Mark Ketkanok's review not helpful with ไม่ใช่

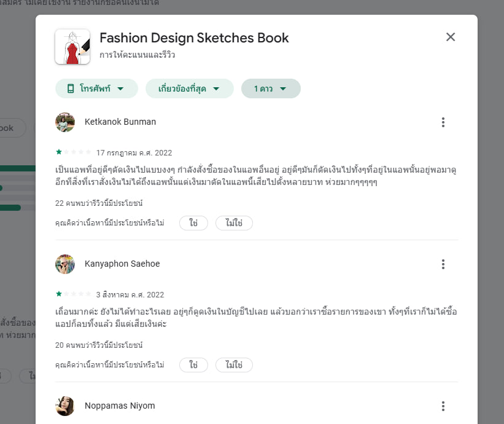tap(234, 223)
